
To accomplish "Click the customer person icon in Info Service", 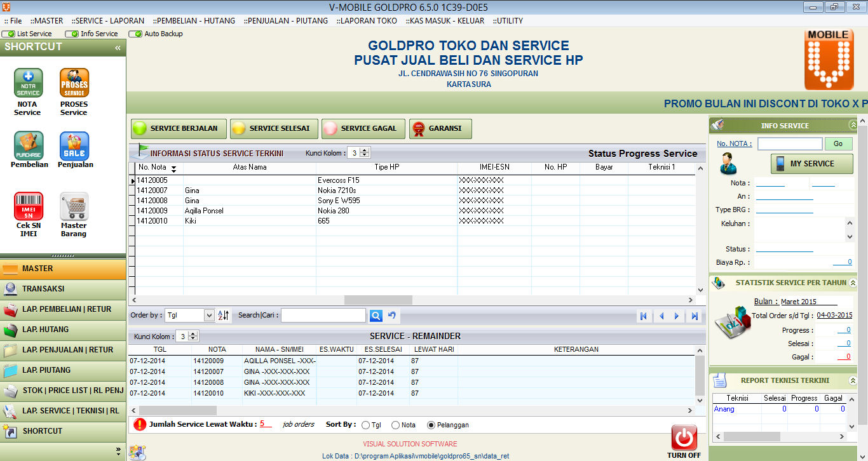I will pos(728,164).
